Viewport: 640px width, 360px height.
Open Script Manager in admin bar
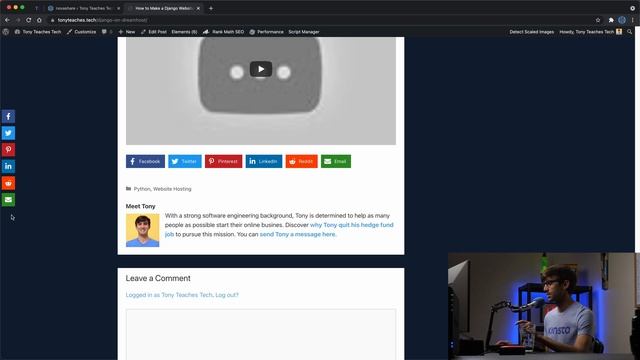(x=304, y=32)
